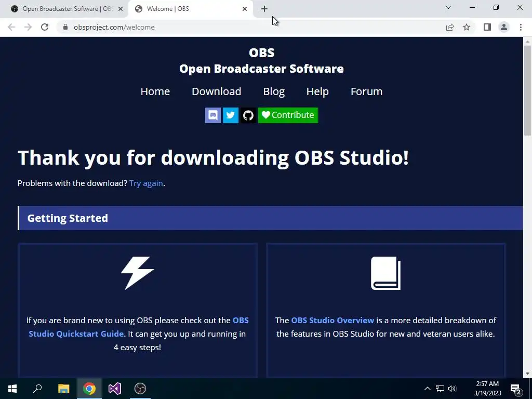This screenshot has width=532, height=399.
Task: Open Visual Studio from taskbar
Action: [115, 389]
